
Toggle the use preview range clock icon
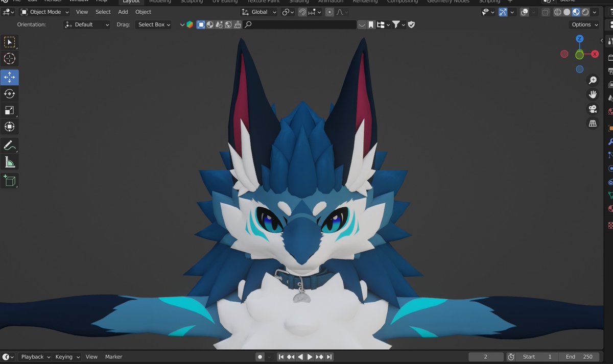coord(511,357)
